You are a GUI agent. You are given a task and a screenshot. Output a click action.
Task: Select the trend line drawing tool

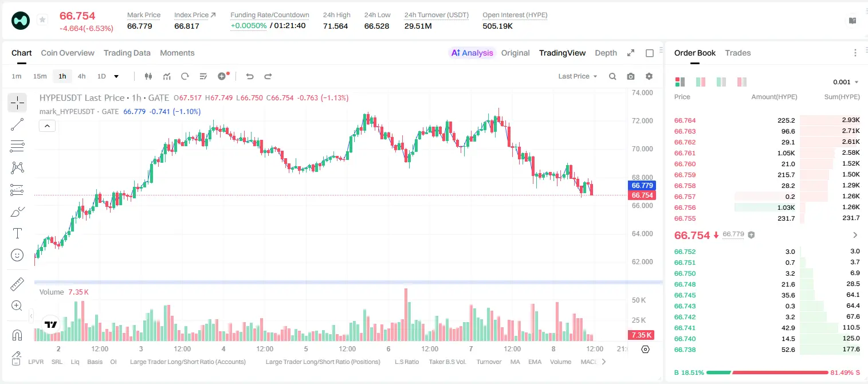17,124
